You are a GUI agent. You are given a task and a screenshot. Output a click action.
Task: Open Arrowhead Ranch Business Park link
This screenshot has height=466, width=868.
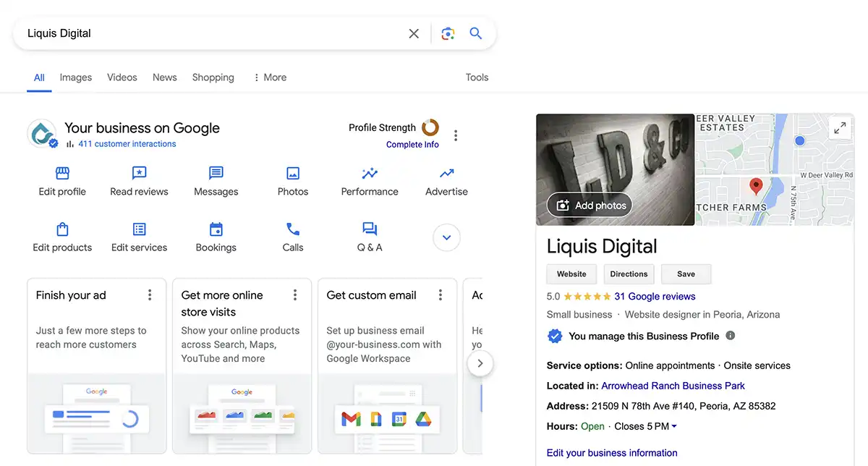coord(673,386)
